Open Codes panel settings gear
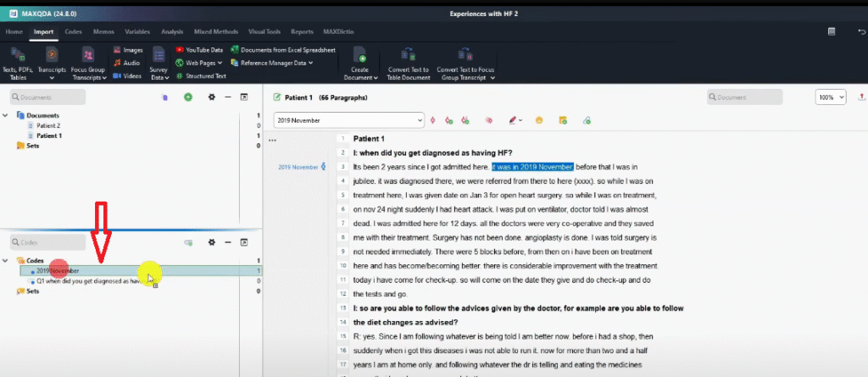The image size is (868, 377). pos(211,242)
